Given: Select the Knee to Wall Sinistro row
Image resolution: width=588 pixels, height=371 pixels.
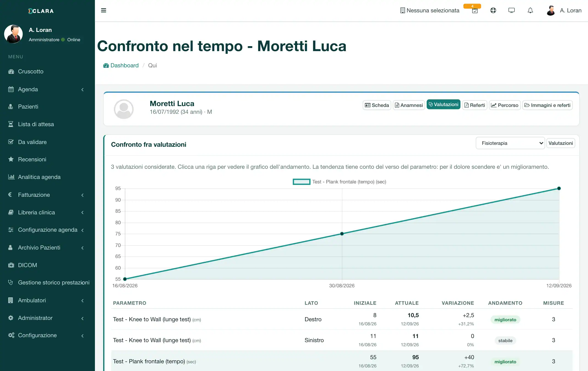Looking at the screenshot, I should (x=342, y=340).
